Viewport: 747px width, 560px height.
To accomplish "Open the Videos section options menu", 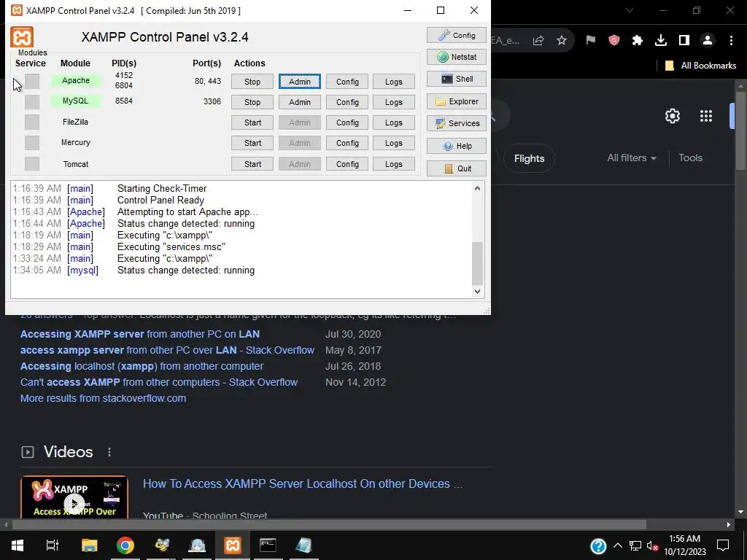I will (109, 452).
